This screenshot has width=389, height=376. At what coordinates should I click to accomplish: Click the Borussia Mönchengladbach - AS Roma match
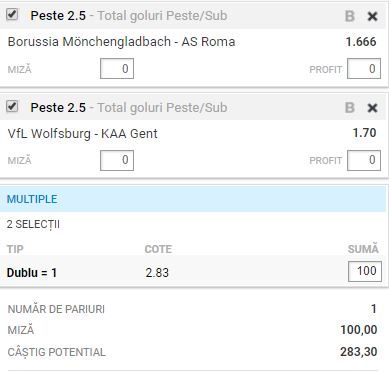pos(121,42)
